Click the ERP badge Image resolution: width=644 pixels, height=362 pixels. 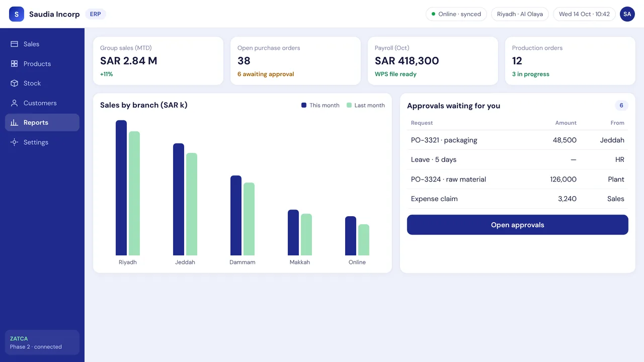(x=96, y=14)
